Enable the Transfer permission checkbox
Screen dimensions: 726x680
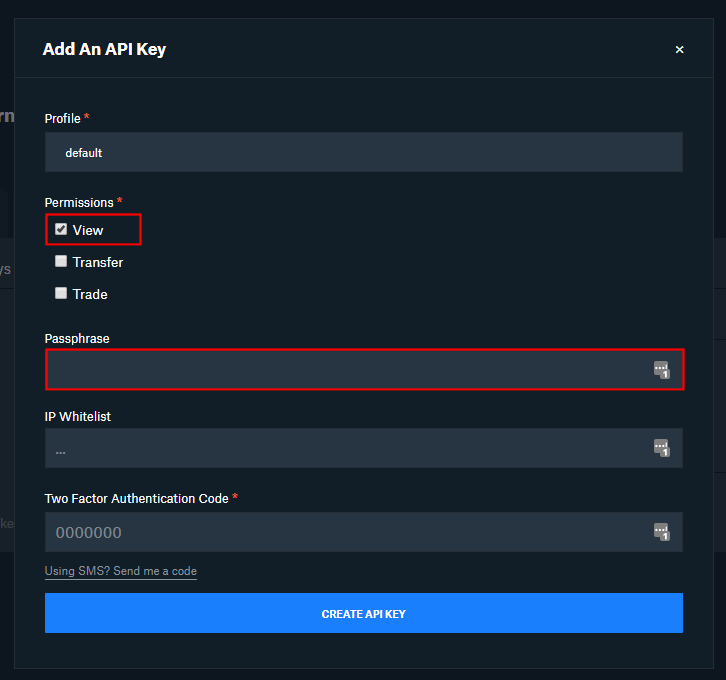(x=61, y=262)
